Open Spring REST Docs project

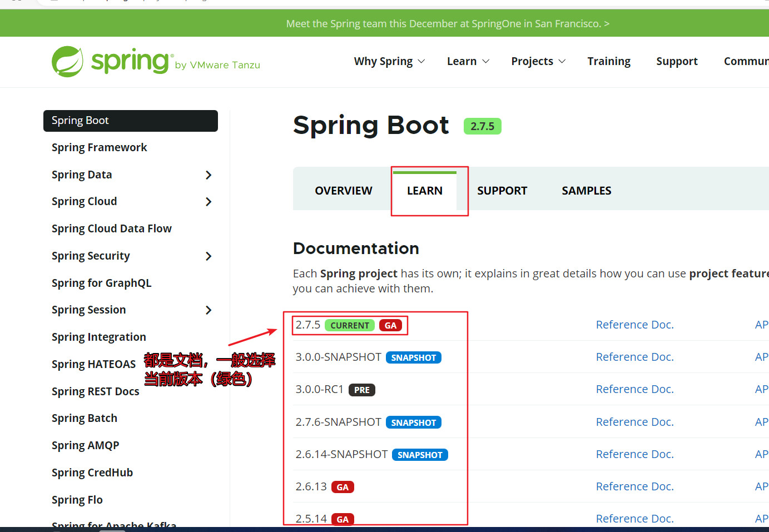point(96,391)
